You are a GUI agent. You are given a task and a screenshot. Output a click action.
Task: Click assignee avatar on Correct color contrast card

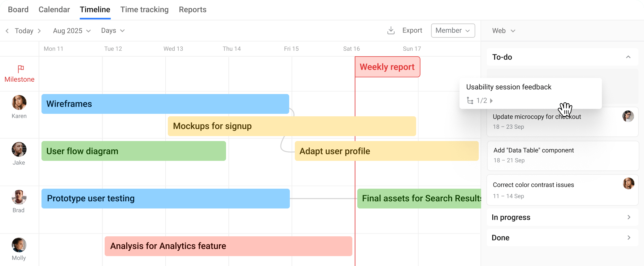[x=628, y=183]
